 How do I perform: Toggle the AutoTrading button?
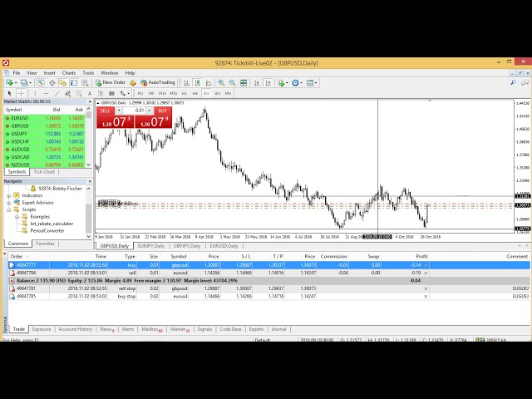point(157,83)
